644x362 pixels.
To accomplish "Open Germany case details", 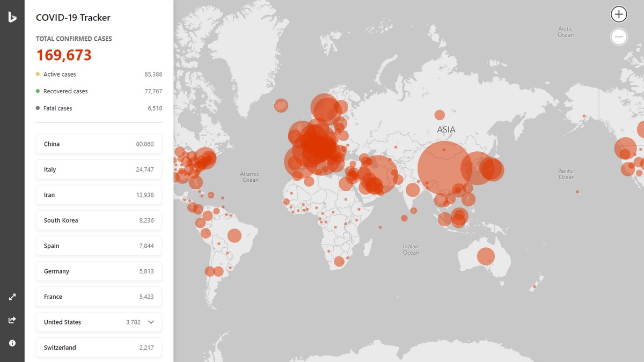I will [x=99, y=271].
